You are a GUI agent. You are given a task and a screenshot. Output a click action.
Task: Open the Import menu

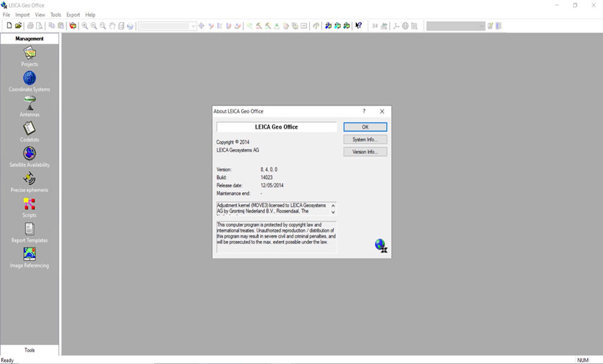22,15
